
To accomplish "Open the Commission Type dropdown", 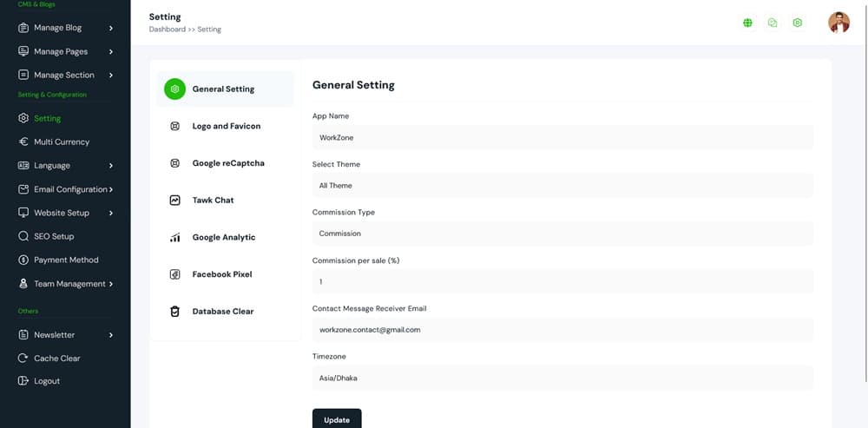I will pyautogui.click(x=562, y=234).
